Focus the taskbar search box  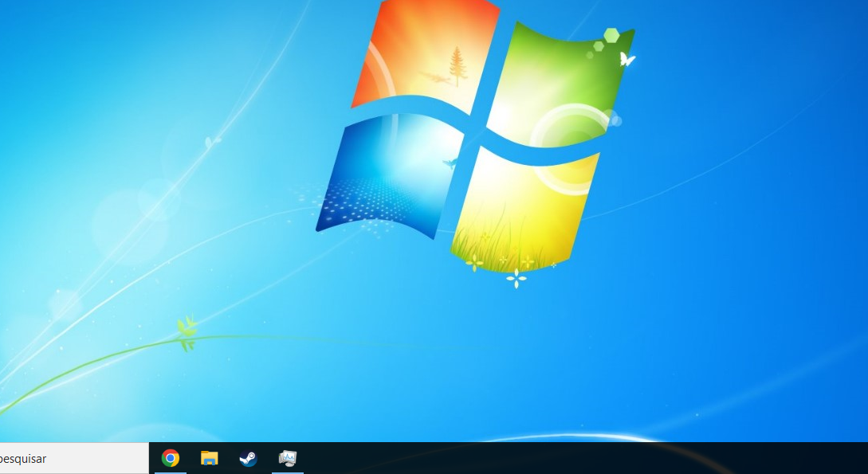point(74,459)
